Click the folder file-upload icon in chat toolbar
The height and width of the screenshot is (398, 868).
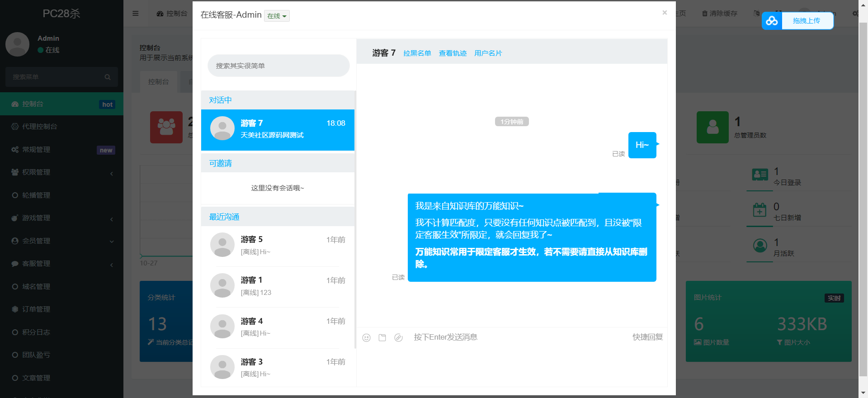(382, 338)
